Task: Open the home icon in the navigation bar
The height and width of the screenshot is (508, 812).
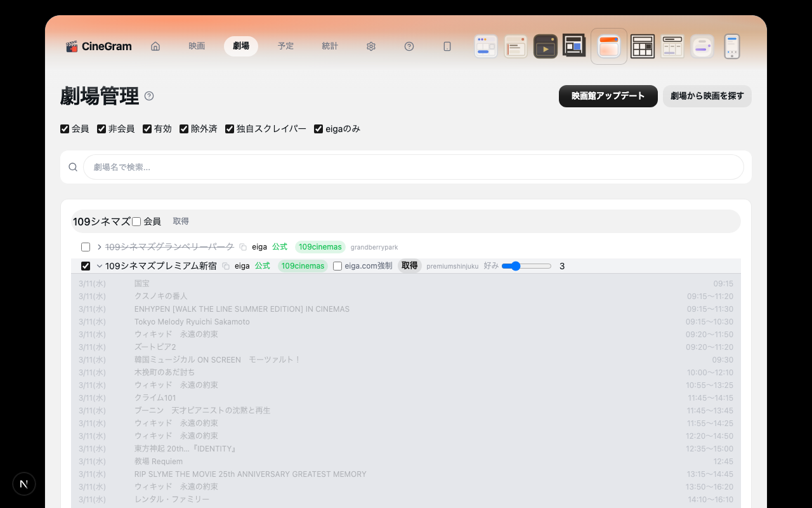Action: coord(155,46)
